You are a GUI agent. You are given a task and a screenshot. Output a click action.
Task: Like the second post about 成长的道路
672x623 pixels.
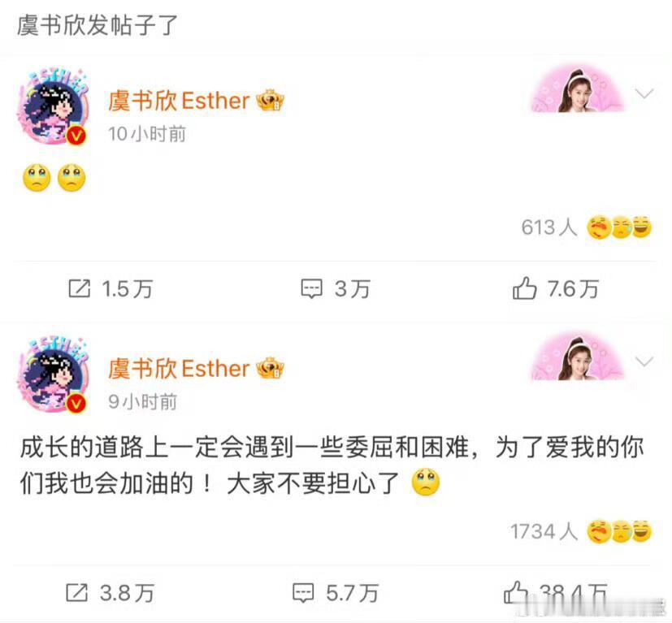point(515,592)
